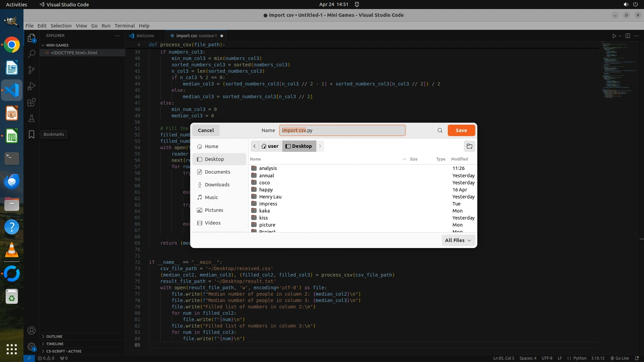Switch to the Welcome tab

click(x=145, y=36)
